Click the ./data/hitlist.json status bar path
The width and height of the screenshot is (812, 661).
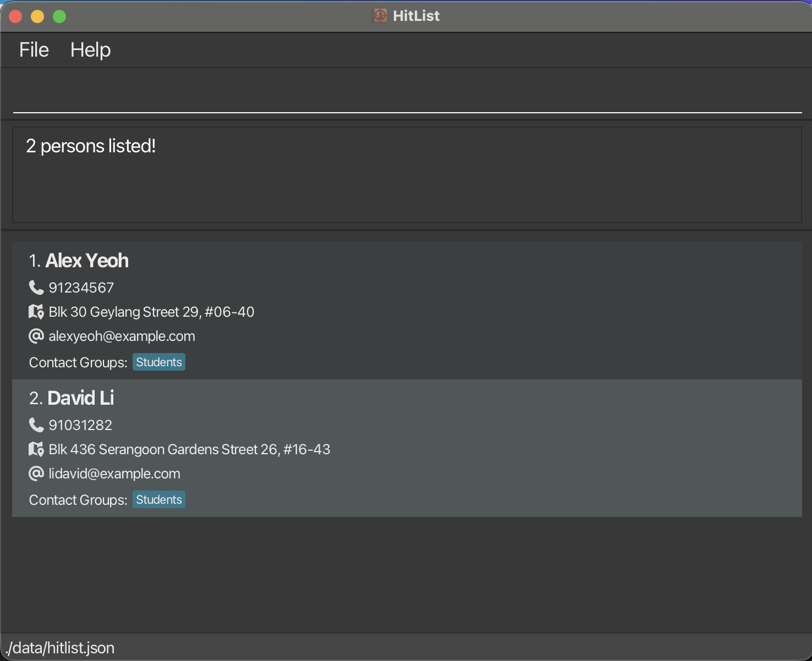point(59,648)
